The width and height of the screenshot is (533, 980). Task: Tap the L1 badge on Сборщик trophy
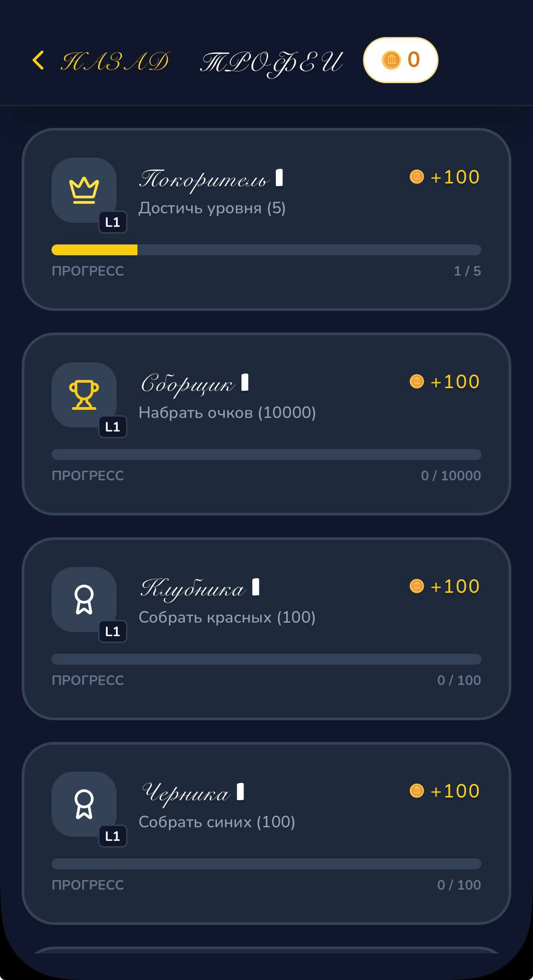pos(112,427)
